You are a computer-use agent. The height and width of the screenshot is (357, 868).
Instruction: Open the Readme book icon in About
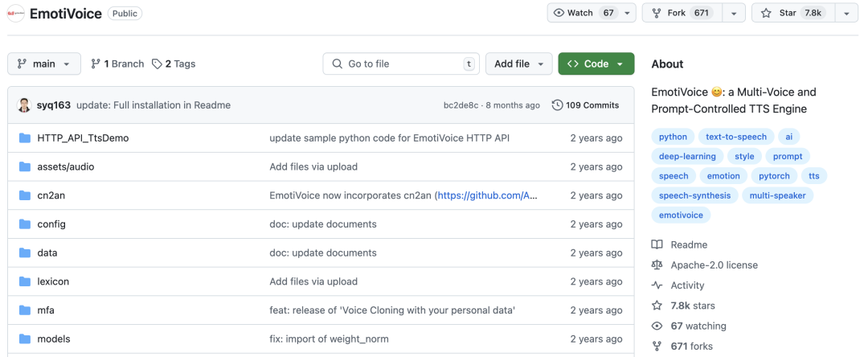tap(657, 244)
